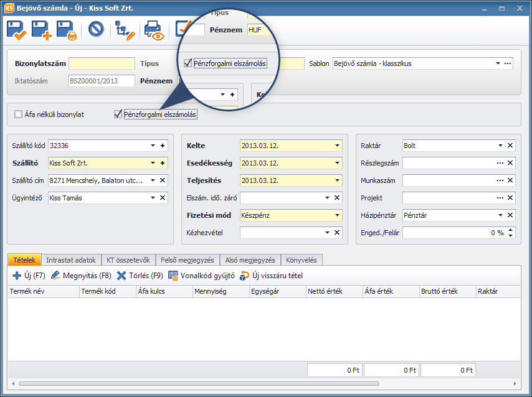Add new Szállító with plus icon
The width and height of the screenshot is (532, 397).
click(163, 163)
